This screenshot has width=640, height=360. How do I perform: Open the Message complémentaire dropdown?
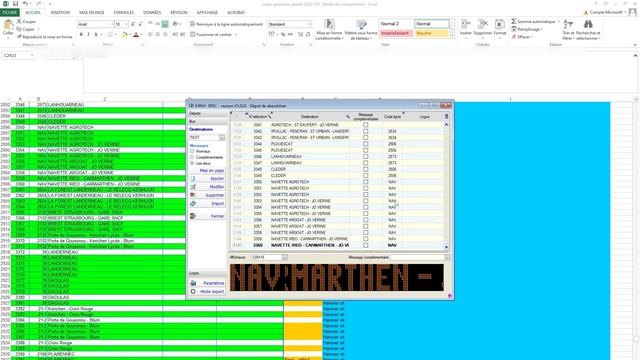[x=447, y=258]
